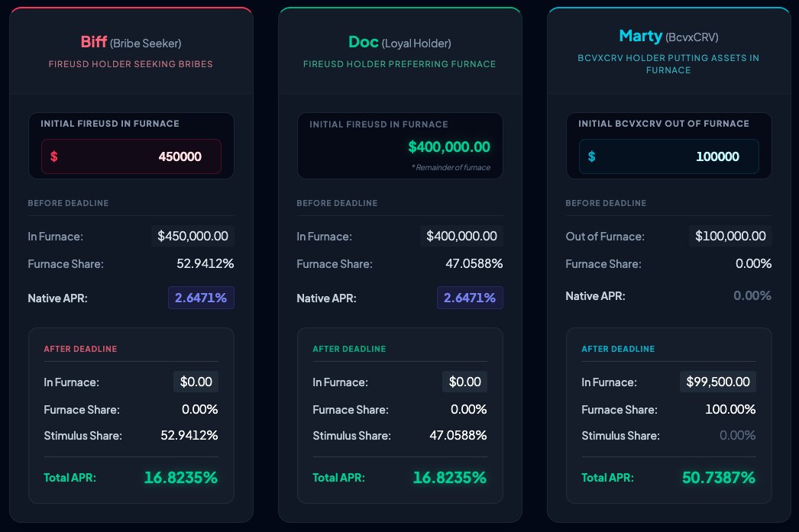Click Biff's after-deadline Furnace Share 0.00%
The height and width of the screenshot is (532, 799).
[x=200, y=409]
